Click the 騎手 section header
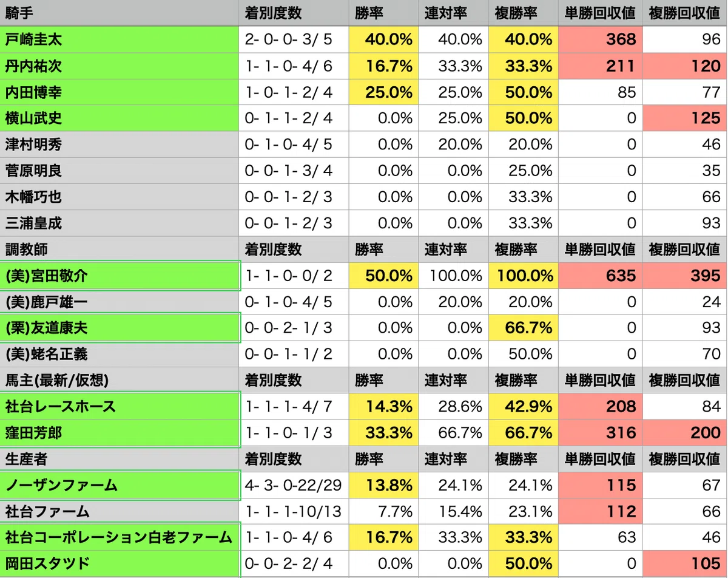 click(x=120, y=13)
